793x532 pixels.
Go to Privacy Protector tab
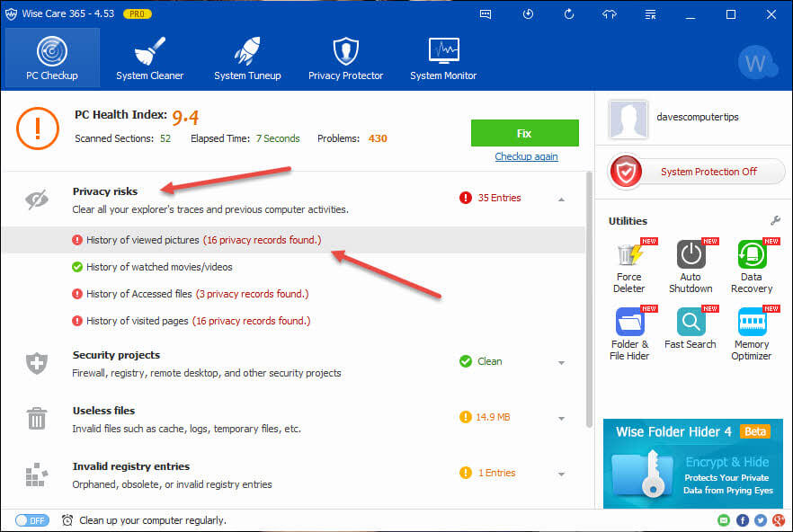pyautogui.click(x=346, y=58)
